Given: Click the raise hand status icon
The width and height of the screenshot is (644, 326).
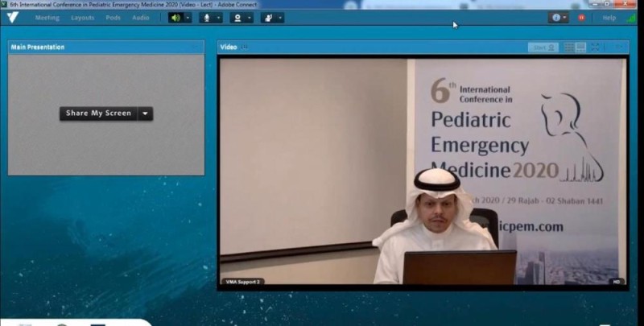Looking at the screenshot, I should [x=269, y=18].
